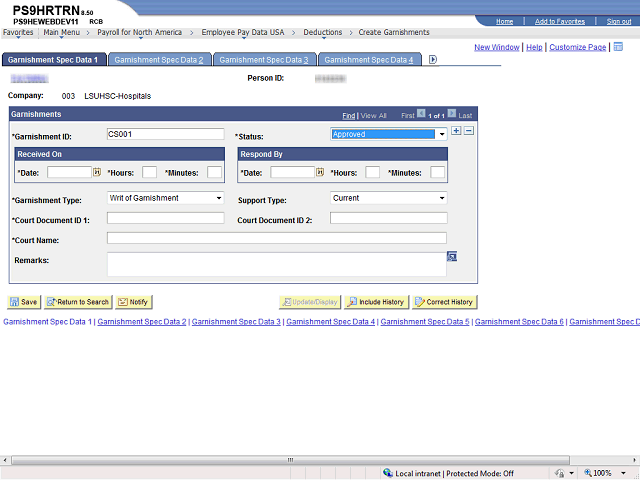Viewport: 640px width, 480px height.
Task: Click the show more tabs arrow icon
Action: click(433, 60)
